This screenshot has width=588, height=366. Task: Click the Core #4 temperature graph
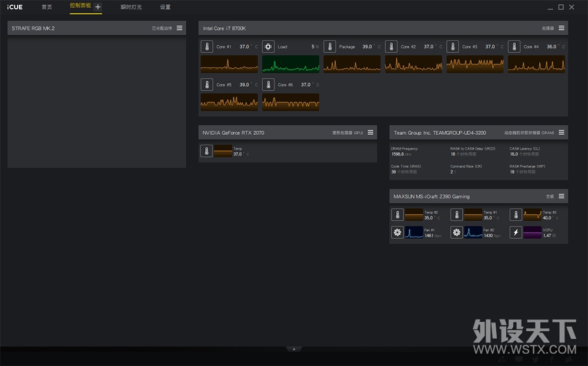click(537, 64)
